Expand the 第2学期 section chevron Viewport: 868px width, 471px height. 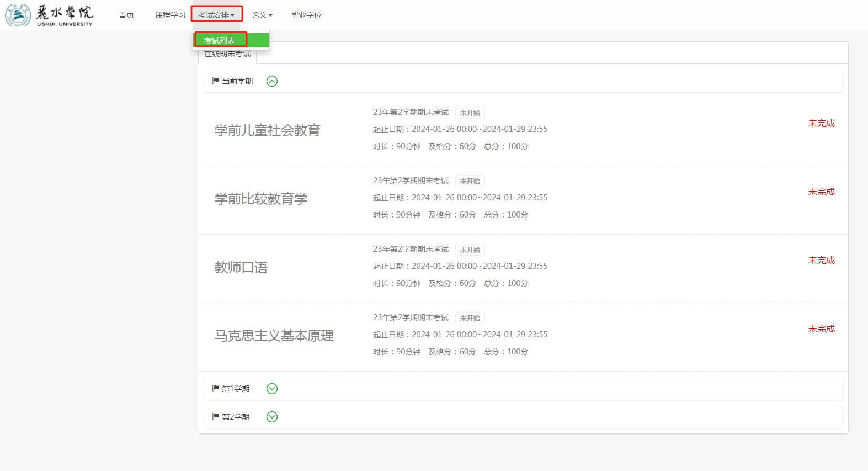(x=272, y=417)
